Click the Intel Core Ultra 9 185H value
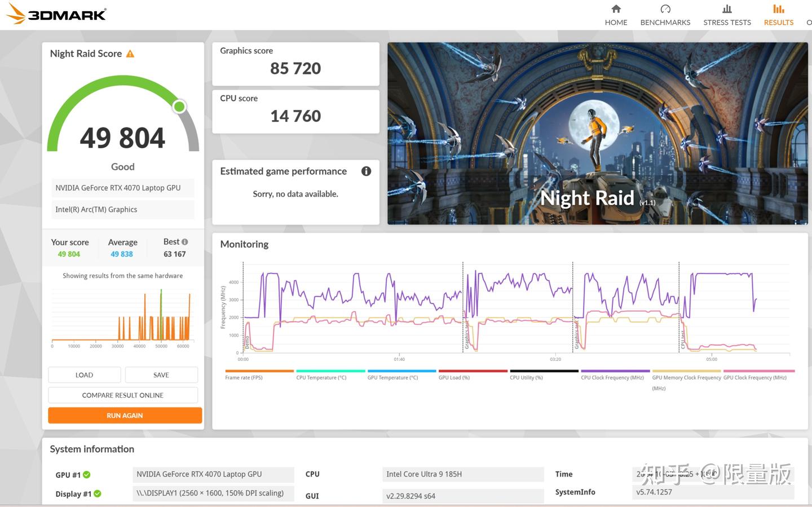812x507 pixels. coord(463,474)
